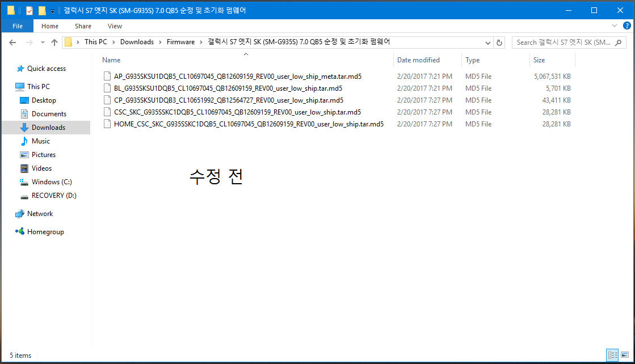Click the Properties icon in quick access toolbar
Viewport: 635px width, 364px height.
coord(30,10)
